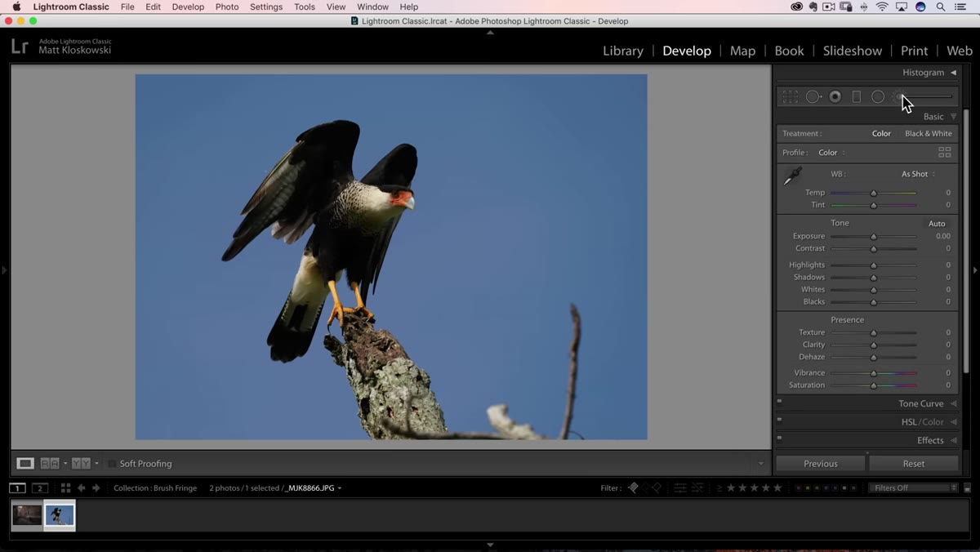Click the Previous button
This screenshot has height=552, width=980.
coord(821,463)
